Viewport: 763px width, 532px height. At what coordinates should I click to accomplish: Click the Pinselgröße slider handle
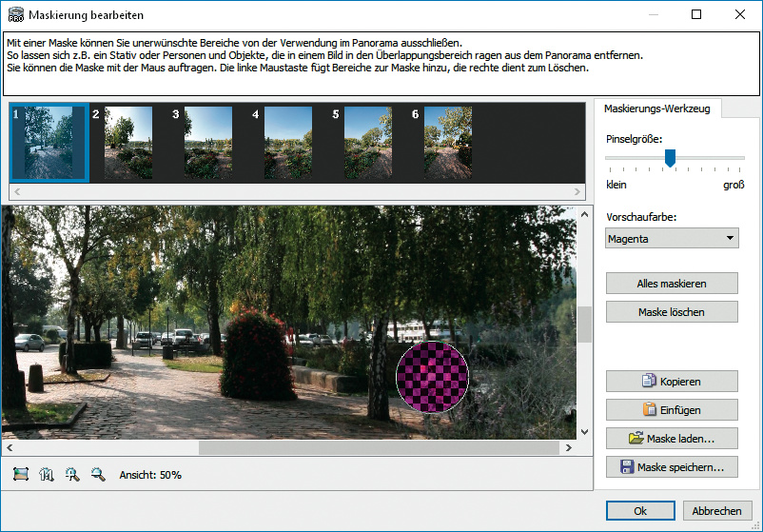tap(670, 158)
